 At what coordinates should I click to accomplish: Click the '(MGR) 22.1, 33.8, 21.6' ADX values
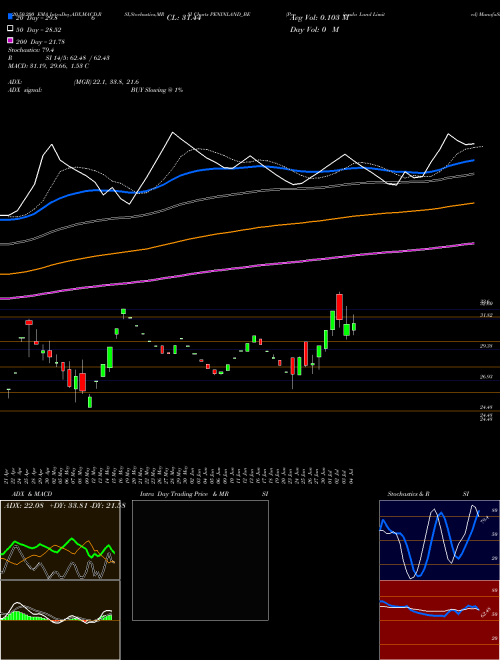106,82
